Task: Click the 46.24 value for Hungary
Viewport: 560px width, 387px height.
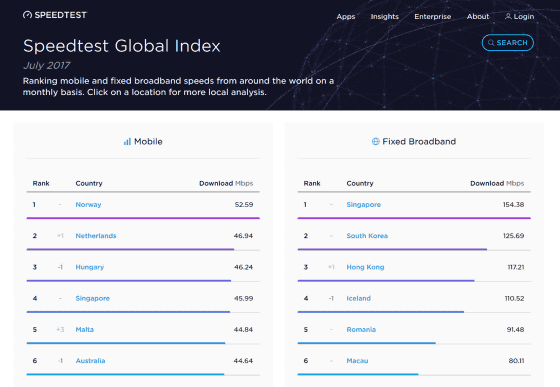Action: click(243, 267)
